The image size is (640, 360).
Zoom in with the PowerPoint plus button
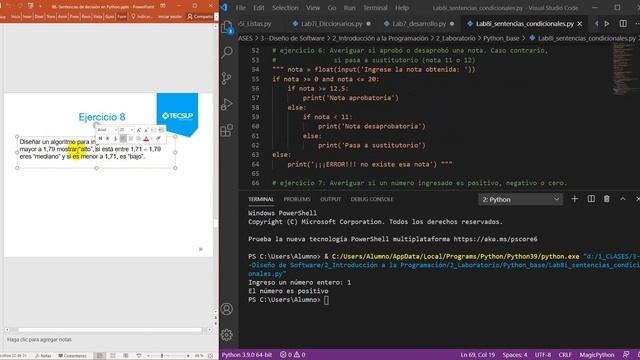click(188, 356)
